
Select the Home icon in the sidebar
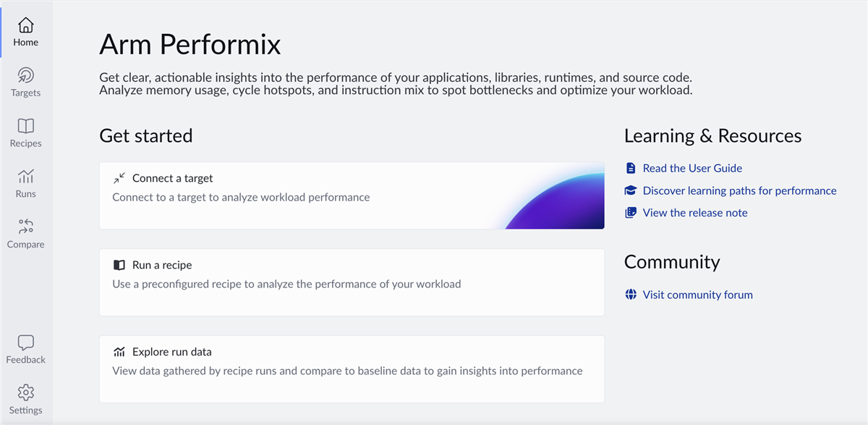tap(25, 25)
